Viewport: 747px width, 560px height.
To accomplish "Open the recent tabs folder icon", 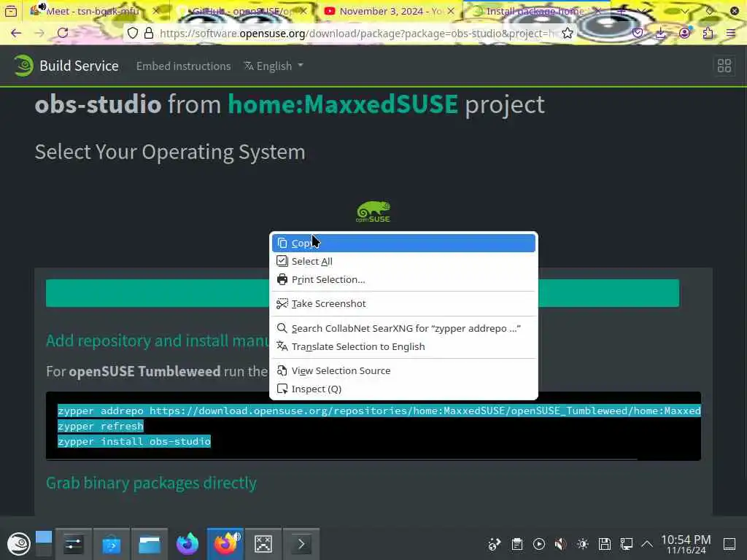I will click(x=11, y=11).
